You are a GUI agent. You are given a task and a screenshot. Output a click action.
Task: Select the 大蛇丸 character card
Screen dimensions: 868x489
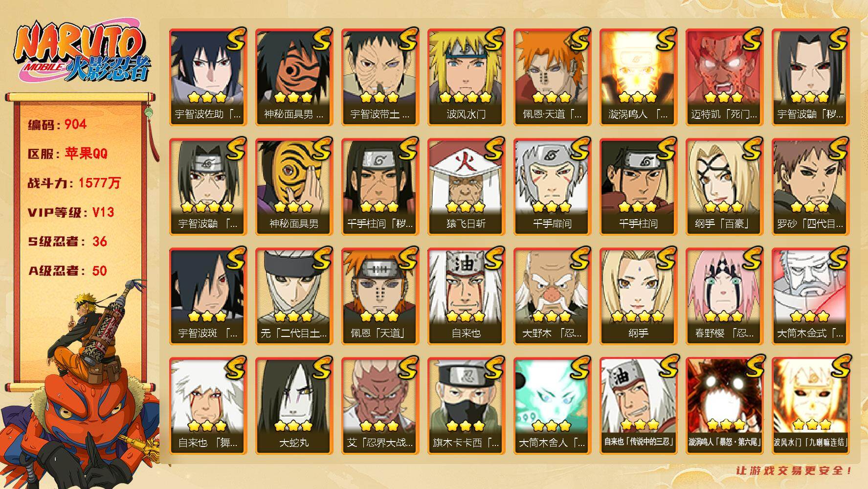[x=294, y=405]
